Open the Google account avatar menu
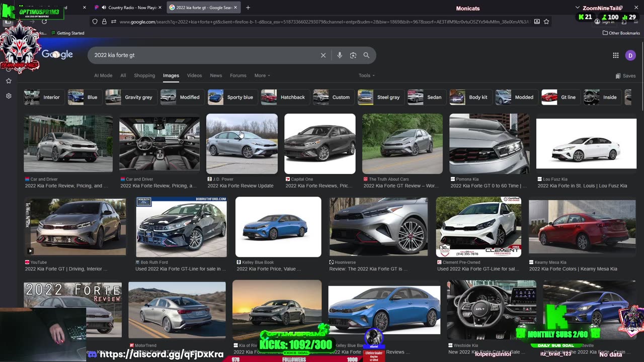644x362 pixels. 630,55
